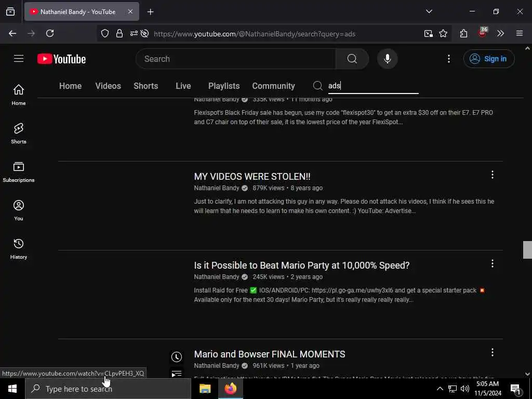Open tracking protection shield icon
Viewport: 532px width, 399px height.
click(105, 33)
